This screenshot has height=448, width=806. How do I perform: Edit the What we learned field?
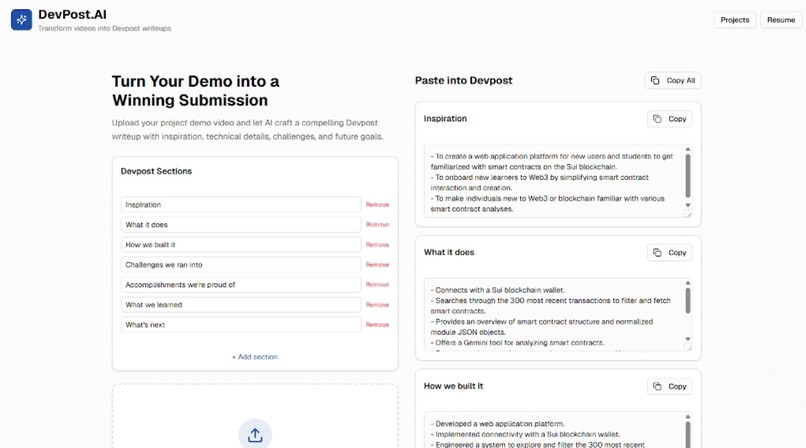coord(241,305)
